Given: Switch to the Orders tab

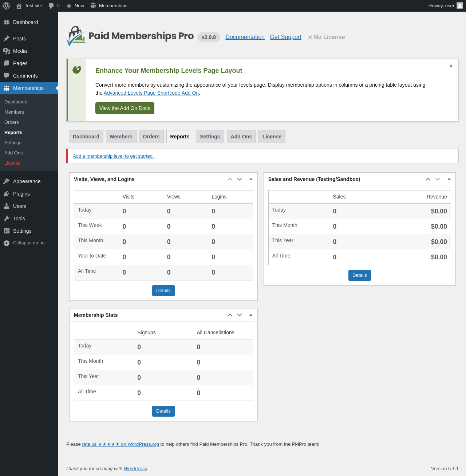Looking at the screenshot, I should (x=151, y=137).
